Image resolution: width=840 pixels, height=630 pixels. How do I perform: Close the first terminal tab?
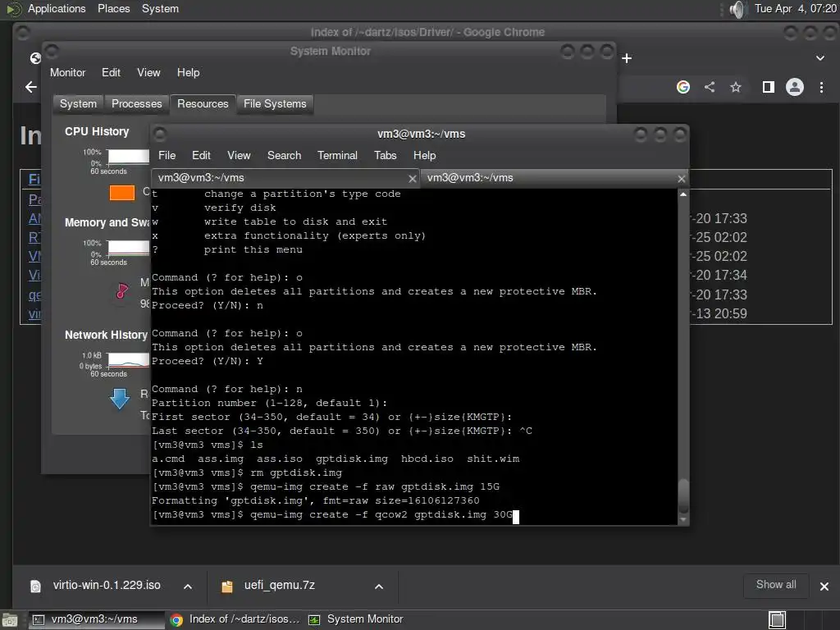click(x=412, y=179)
